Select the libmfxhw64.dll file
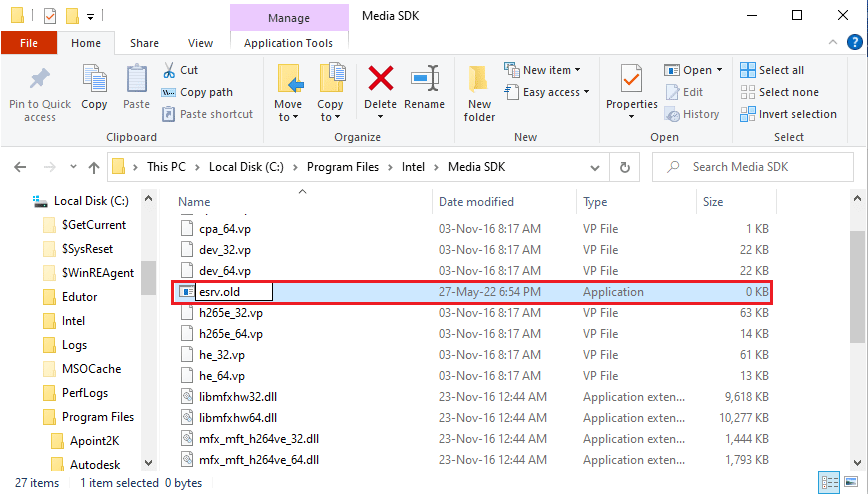The image size is (868, 494). [x=238, y=418]
